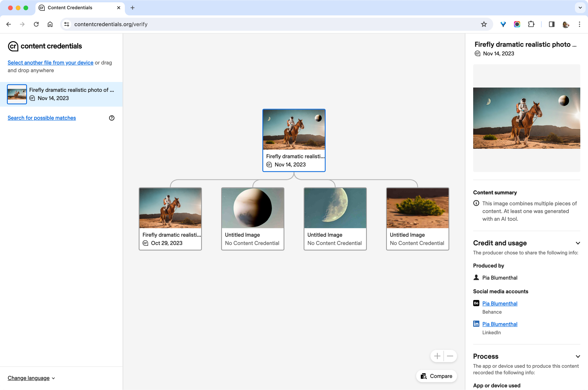Screen dimensions: 588x390
Task: Go to browser home page
Action: point(50,24)
